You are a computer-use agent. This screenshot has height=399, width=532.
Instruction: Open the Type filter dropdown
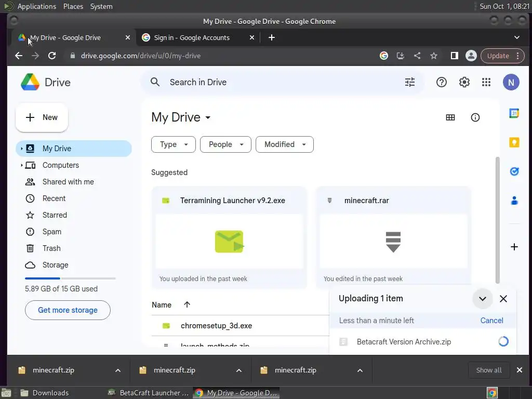(x=174, y=144)
